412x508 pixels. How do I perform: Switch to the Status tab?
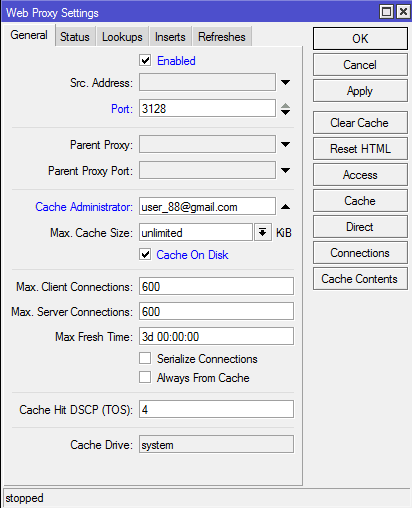click(x=75, y=37)
